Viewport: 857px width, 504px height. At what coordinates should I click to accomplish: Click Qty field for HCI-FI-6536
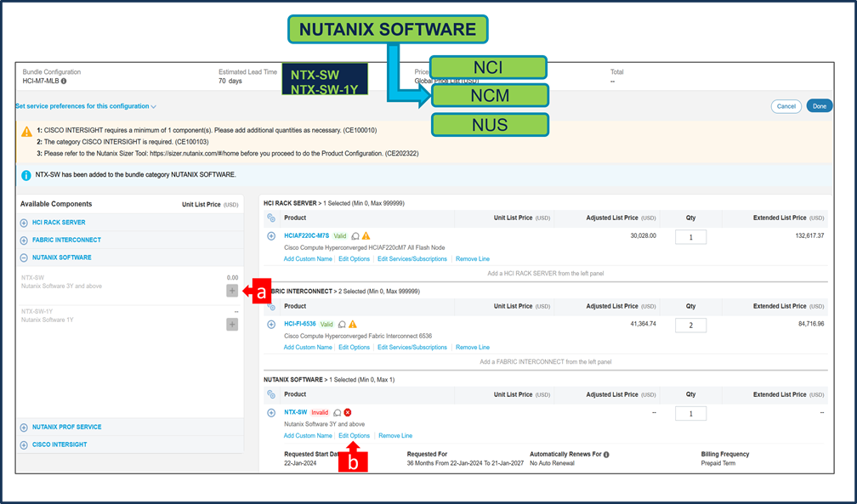691,326
